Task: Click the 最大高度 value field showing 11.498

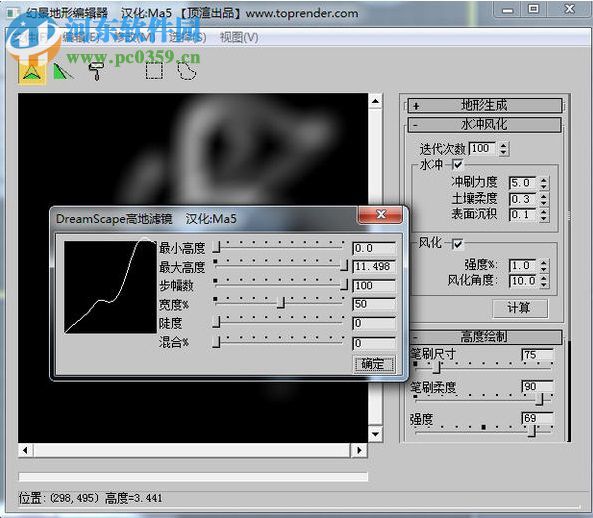Action: tap(374, 267)
